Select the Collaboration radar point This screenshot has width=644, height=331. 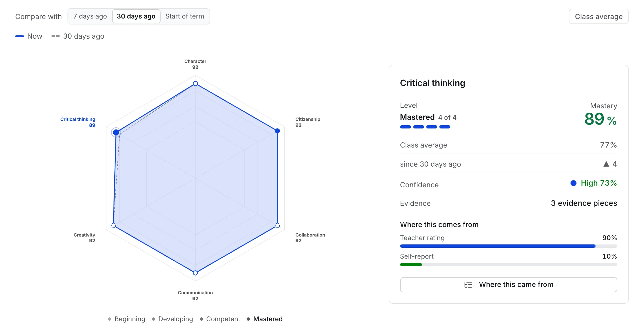click(x=277, y=226)
